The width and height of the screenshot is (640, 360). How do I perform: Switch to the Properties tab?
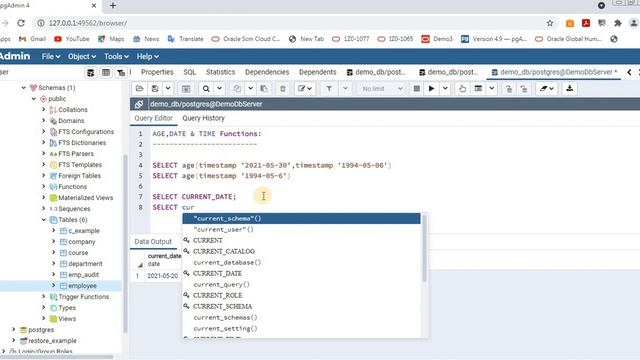tap(157, 72)
